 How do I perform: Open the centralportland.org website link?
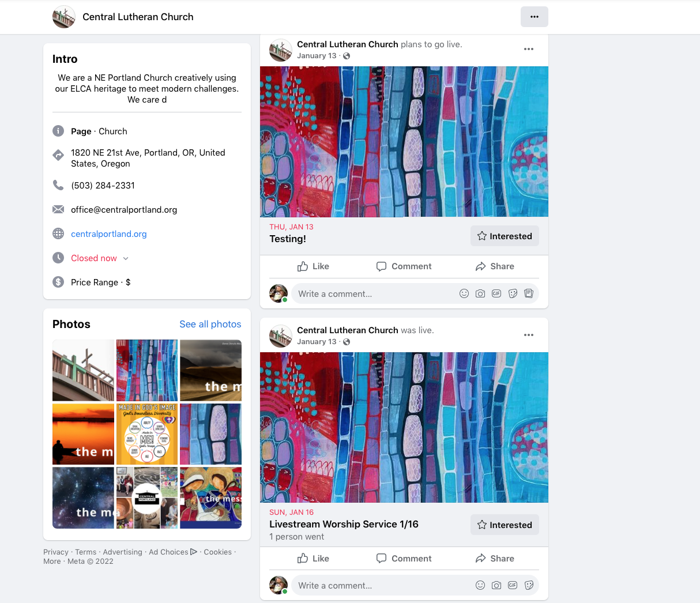(109, 233)
